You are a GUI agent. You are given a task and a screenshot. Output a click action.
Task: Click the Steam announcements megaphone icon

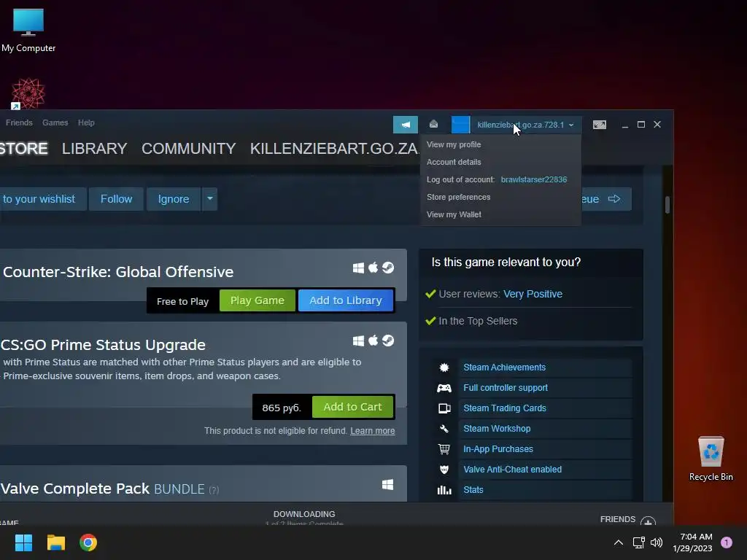pyautogui.click(x=406, y=125)
